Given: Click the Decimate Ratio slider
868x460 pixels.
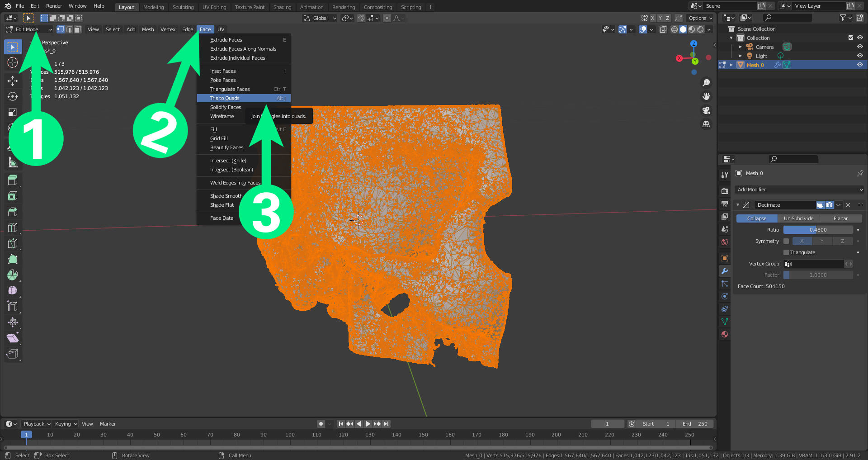Looking at the screenshot, I should point(818,230).
